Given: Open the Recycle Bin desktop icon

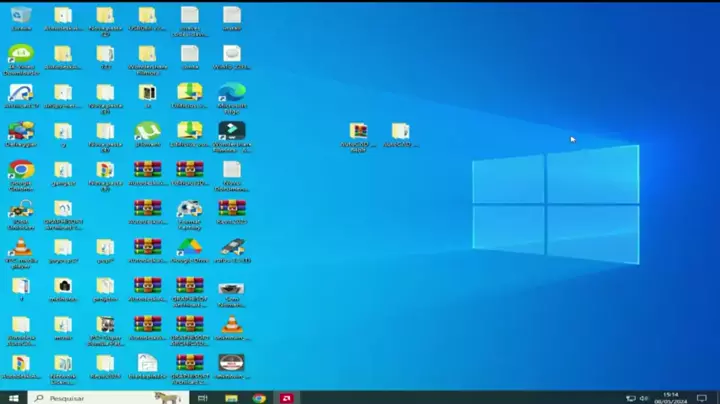Looking at the screenshot, I should tap(20, 15).
